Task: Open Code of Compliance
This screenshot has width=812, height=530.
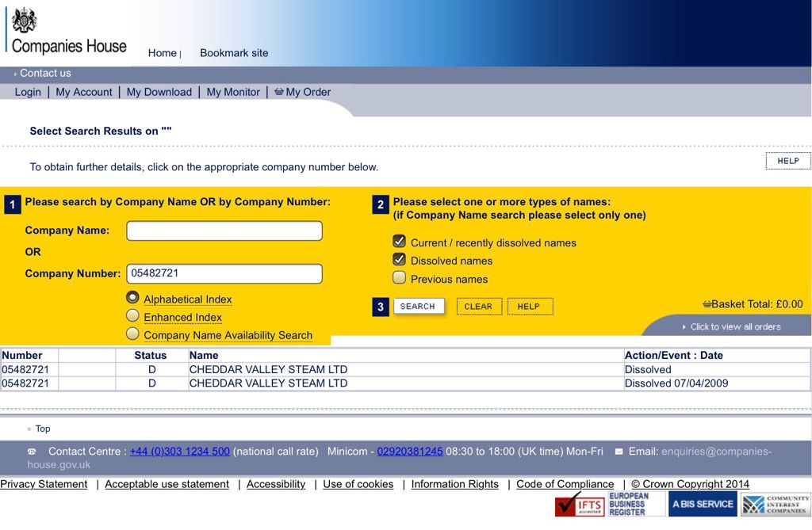Action: (565, 484)
